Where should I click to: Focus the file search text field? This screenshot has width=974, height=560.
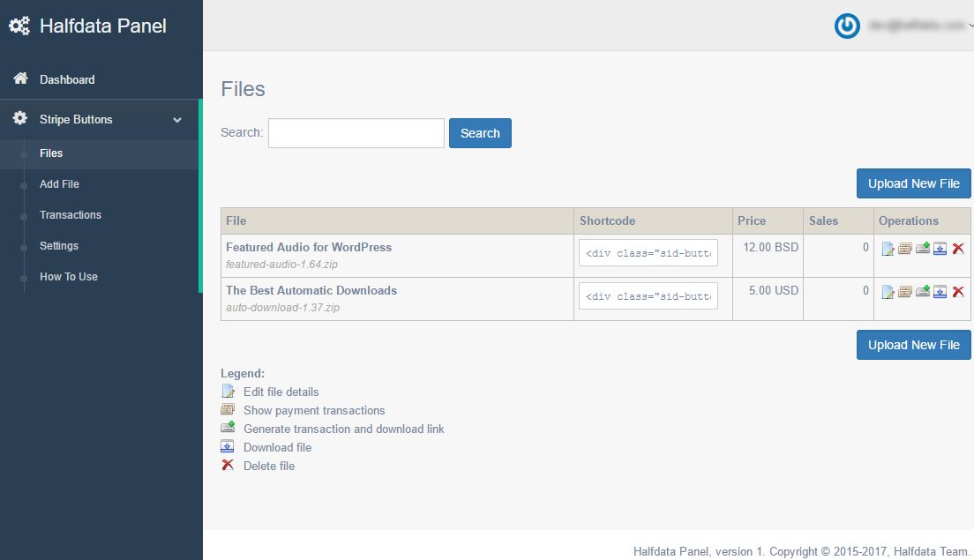[x=356, y=133]
